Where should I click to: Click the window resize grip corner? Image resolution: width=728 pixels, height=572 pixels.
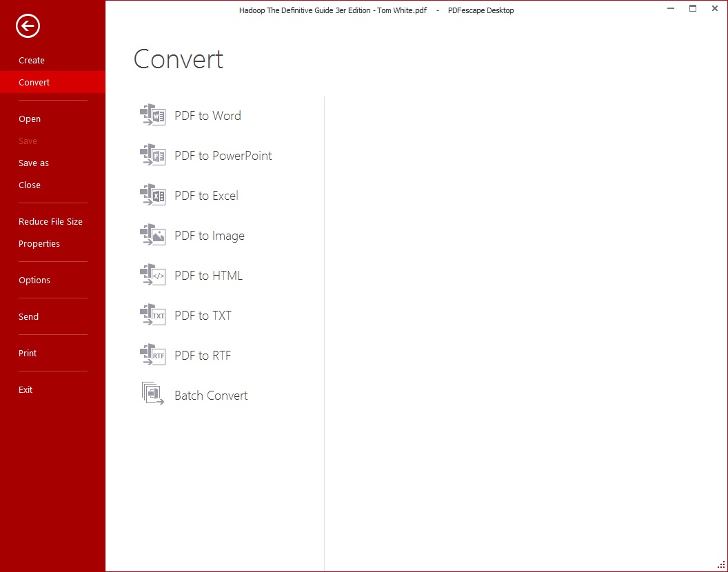[x=722, y=564]
